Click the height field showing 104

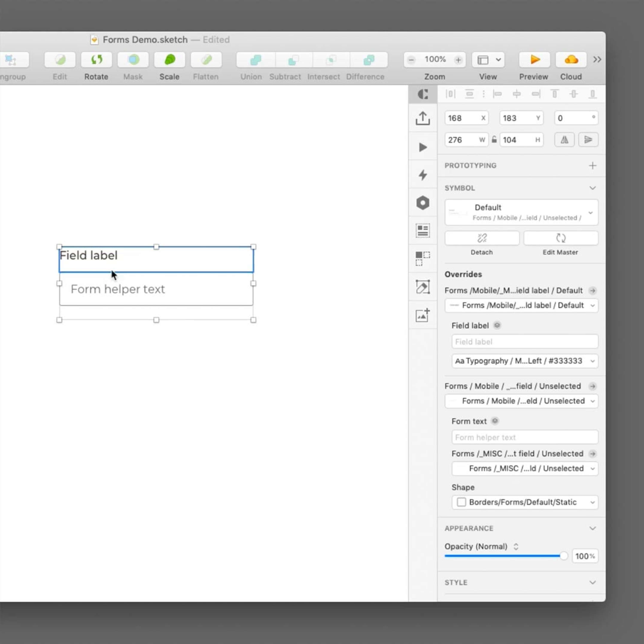point(521,140)
